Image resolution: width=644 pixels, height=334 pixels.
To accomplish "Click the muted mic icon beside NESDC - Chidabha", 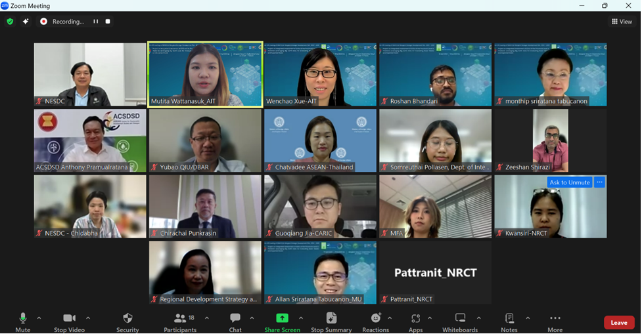I will [39, 233].
